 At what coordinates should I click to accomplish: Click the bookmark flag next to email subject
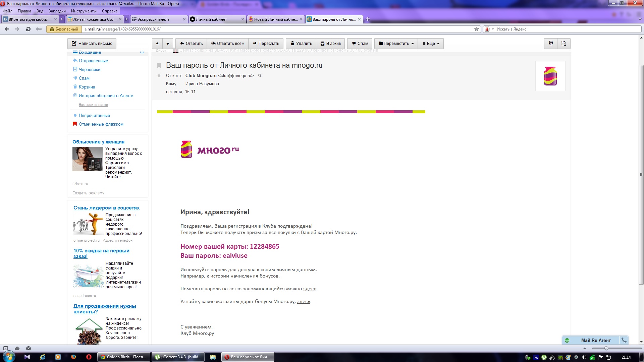click(159, 65)
